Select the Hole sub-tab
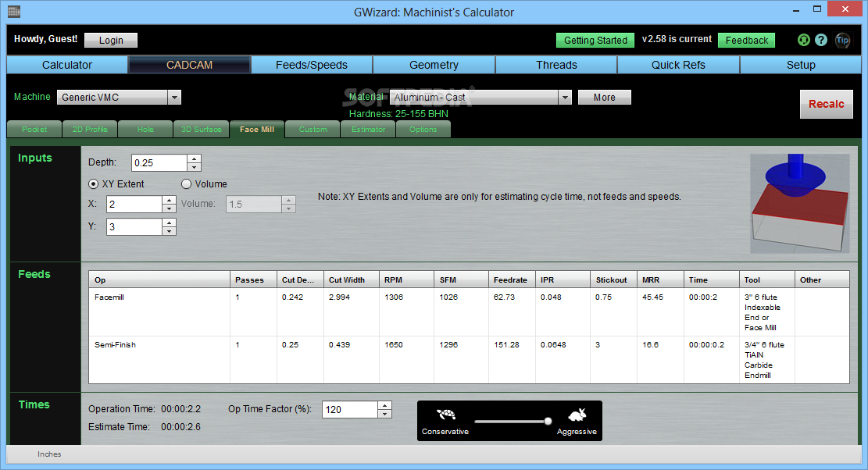868x470 pixels. 145,130
